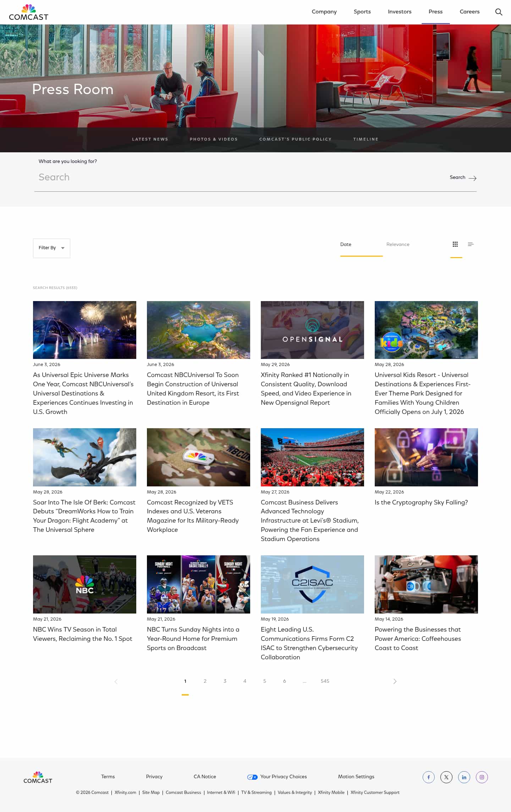Viewport: 511px width, 812px height.
Task: Open the Opensignal article thumbnail
Action: tap(312, 330)
